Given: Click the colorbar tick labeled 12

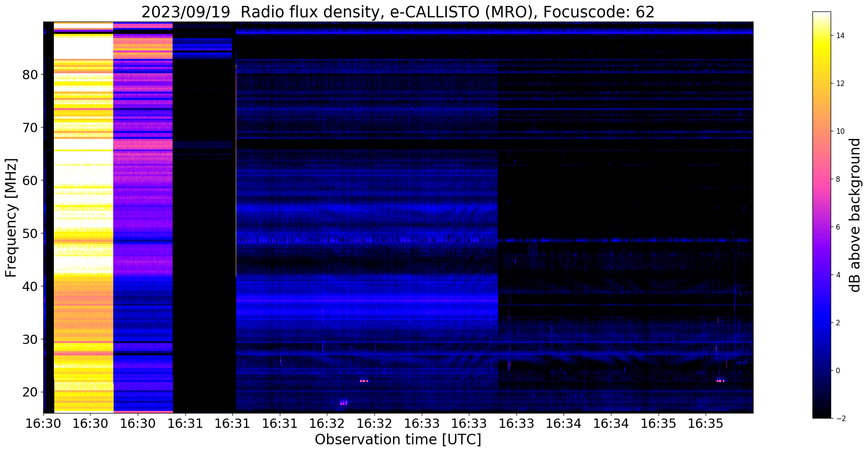Looking at the screenshot, I should click(x=840, y=83).
